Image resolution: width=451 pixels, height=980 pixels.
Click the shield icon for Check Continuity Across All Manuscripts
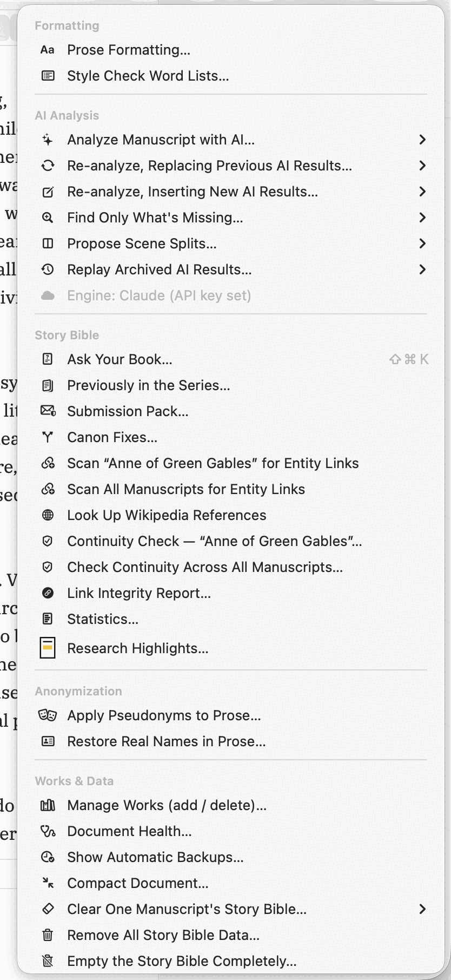click(x=48, y=567)
